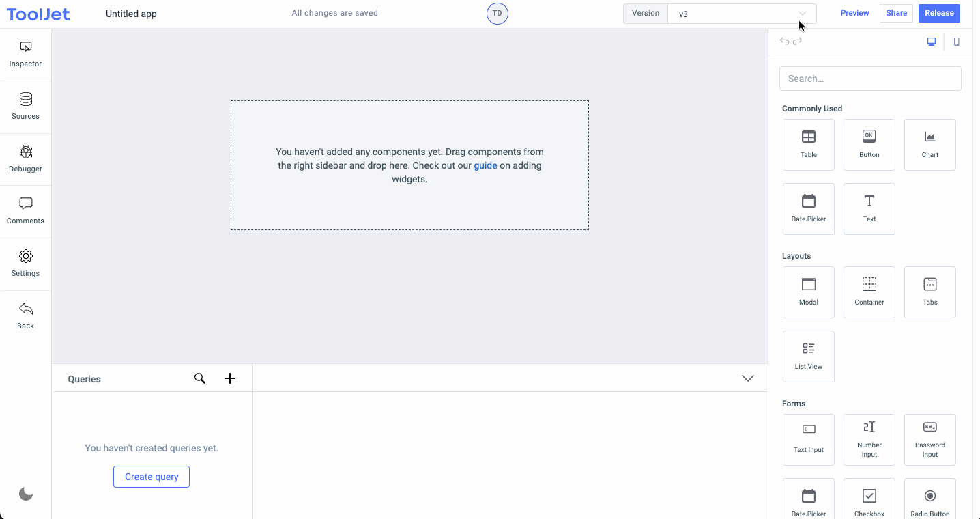Viewport: 980px width, 519px height.
Task: Enable dark mode
Action: point(25,493)
